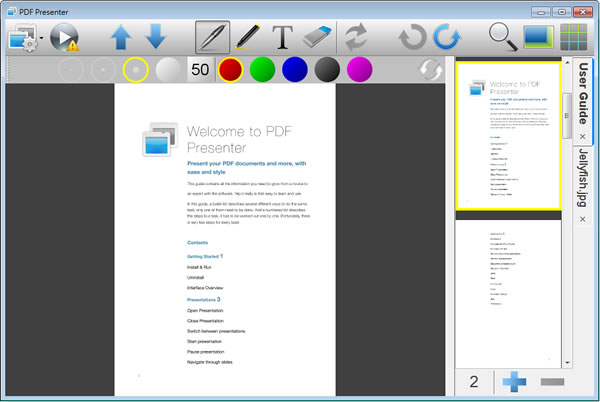
Task: Click 'Presentations 3' contents entry
Action: coord(204,299)
